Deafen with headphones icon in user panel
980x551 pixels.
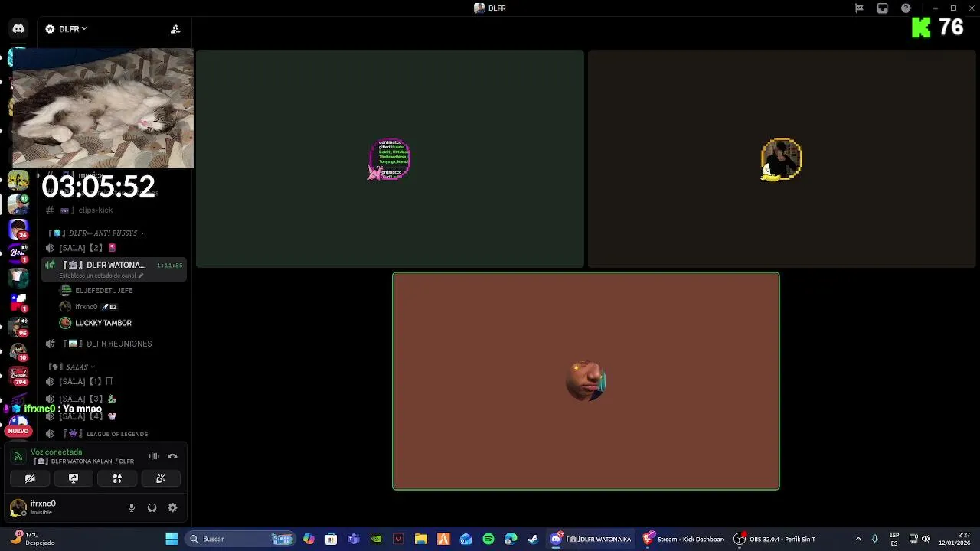152,507
